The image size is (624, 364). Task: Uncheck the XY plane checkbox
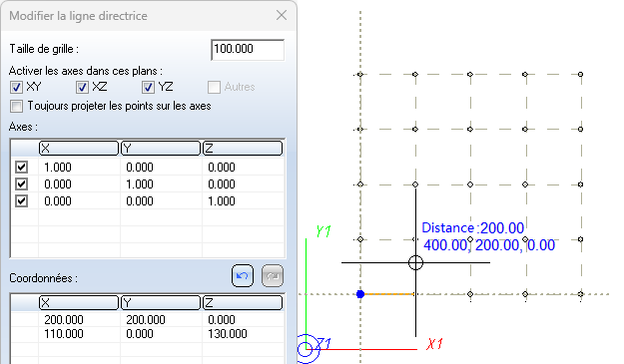click(x=16, y=87)
